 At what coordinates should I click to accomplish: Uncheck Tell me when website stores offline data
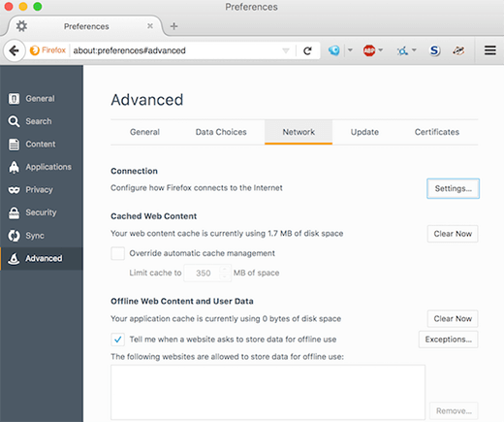117,340
